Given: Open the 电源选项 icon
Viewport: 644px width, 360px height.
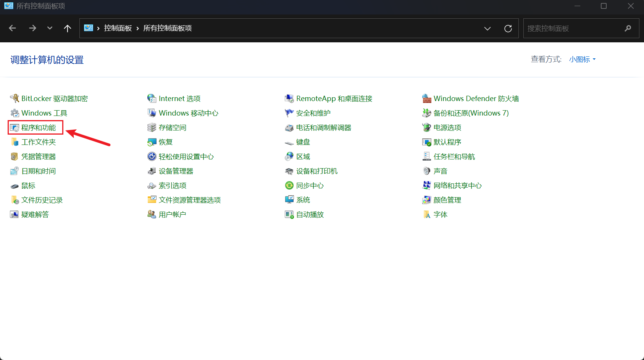Looking at the screenshot, I should pos(427,127).
